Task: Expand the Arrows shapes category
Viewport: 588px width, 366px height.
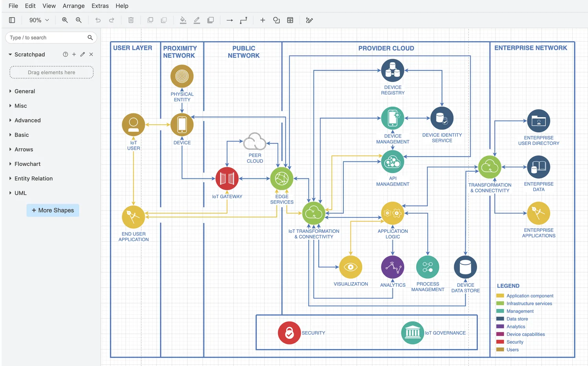Action: pyautogui.click(x=24, y=149)
